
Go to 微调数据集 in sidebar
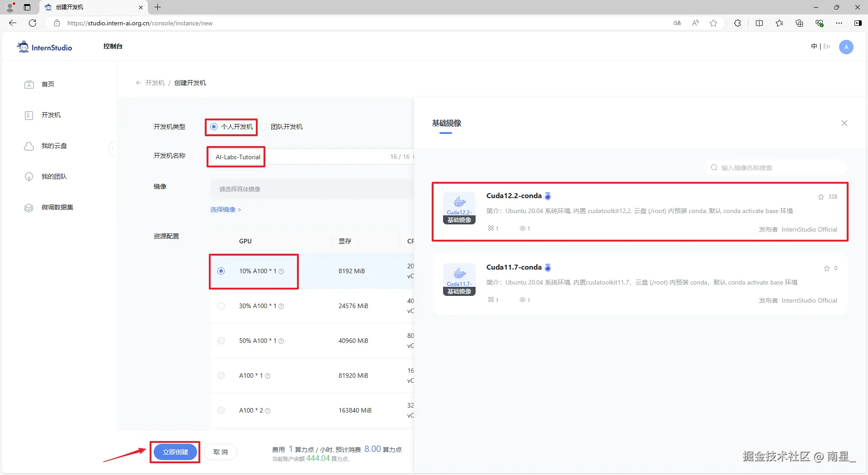(57, 207)
